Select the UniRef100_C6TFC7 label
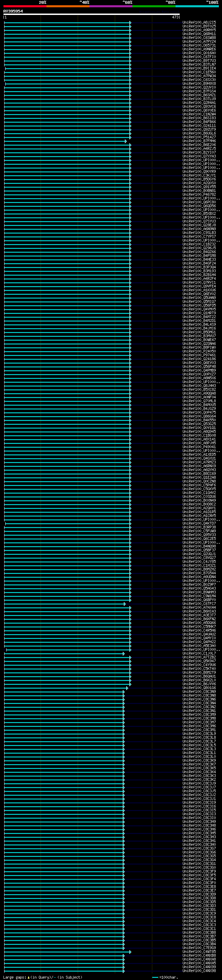This screenshot has height=980, width=222. [x=199, y=604]
